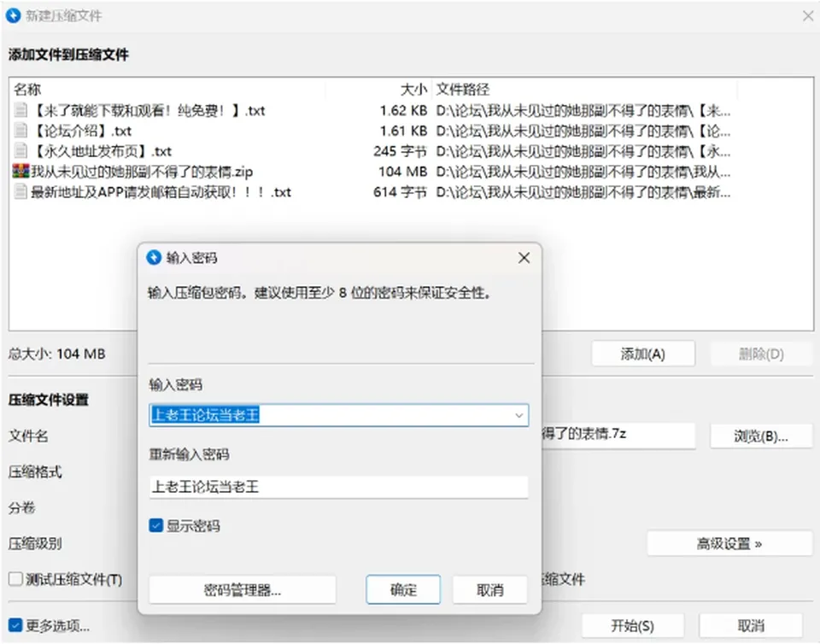
Task: Sort file list by 名称 column
Action: pos(27,90)
